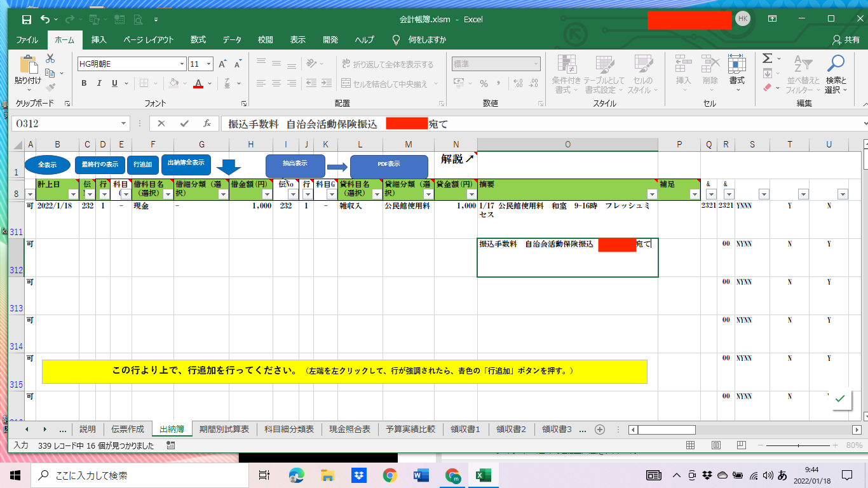
Task: Toggle Bold formatting
Action: pyautogui.click(x=84, y=83)
